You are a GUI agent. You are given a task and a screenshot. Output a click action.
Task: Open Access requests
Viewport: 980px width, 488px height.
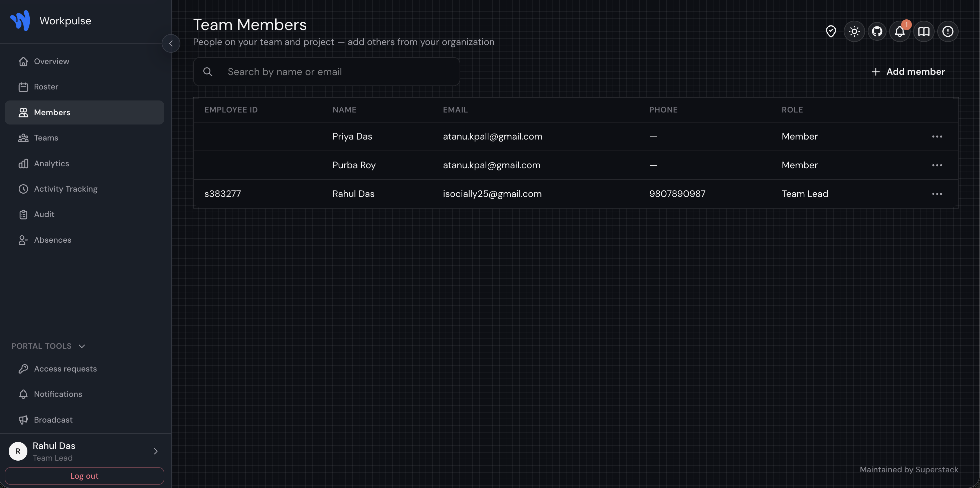[x=85, y=369]
